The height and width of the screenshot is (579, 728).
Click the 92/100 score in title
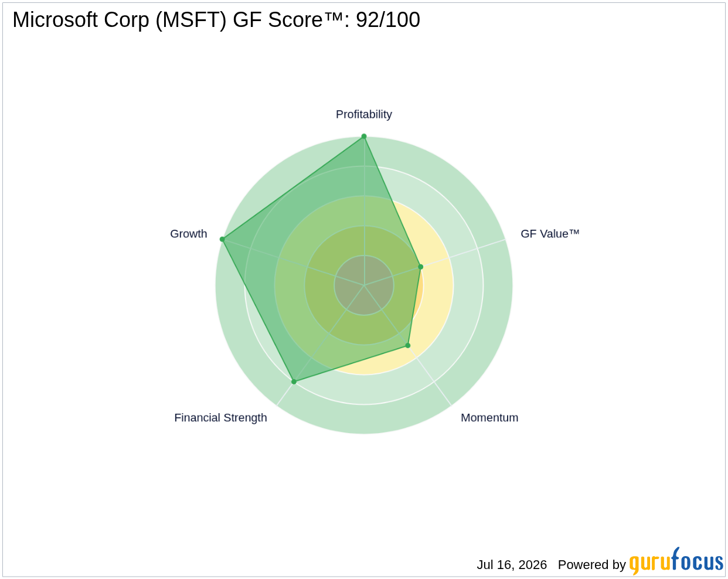388,20
